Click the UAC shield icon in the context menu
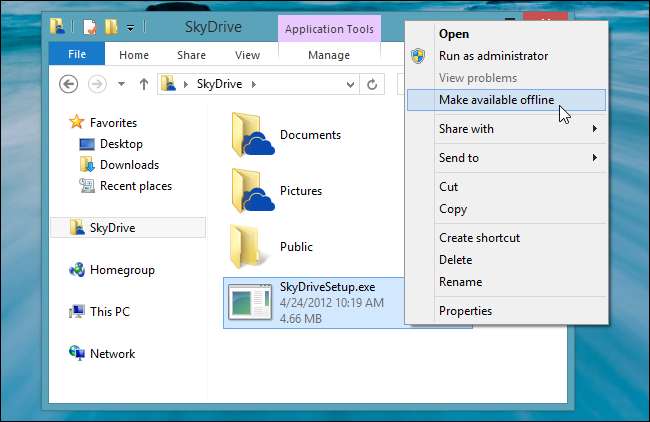 pos(418,56)
